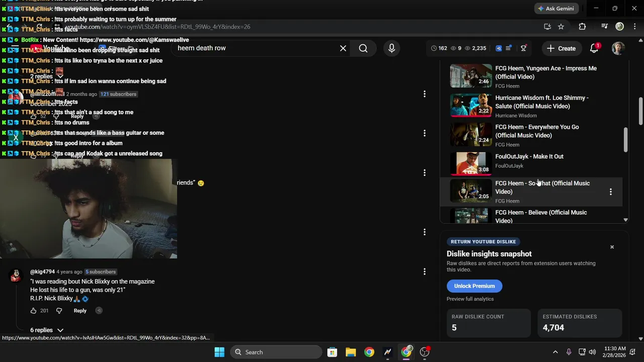
Task: Click the 121 subscribers badge
Action: pyautogui.click(x=118, y=94)
